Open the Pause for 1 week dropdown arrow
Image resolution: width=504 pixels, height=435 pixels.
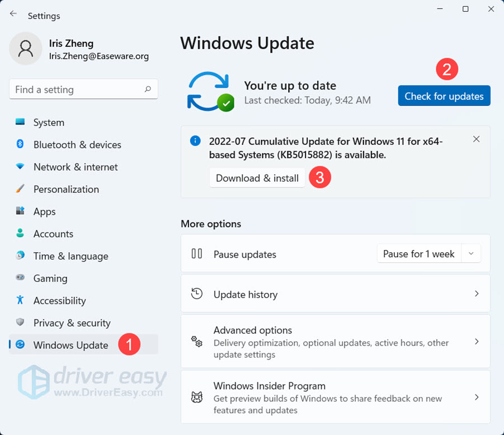coord(470,253)
